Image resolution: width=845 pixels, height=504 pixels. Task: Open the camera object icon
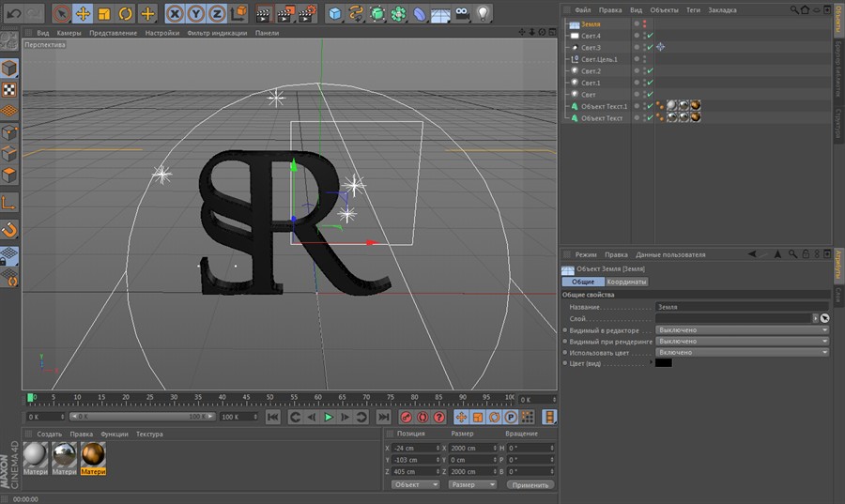tap(462, 13)
